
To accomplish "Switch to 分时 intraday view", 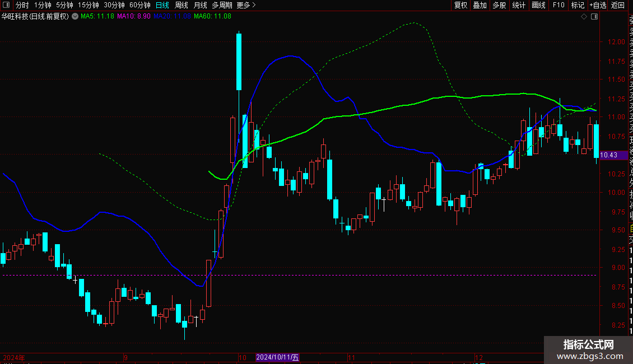I will 22,5.
